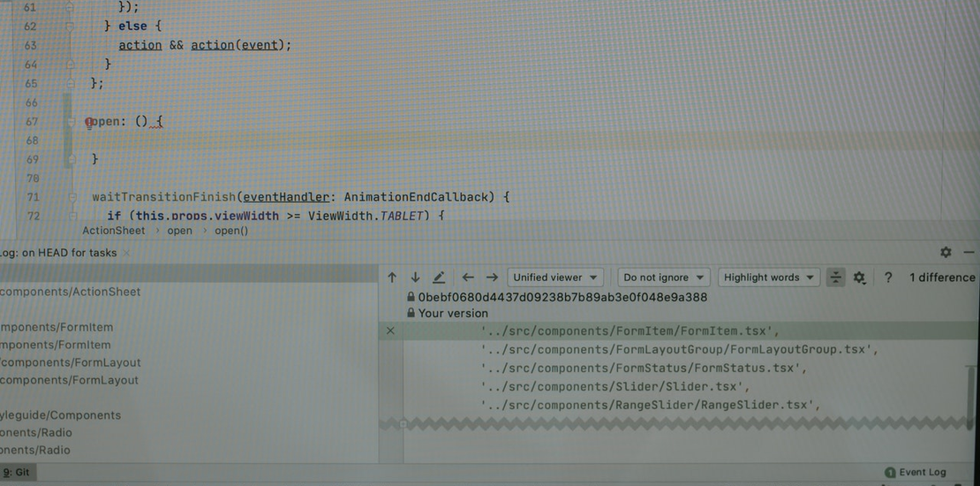Open Git panel settings gear icon
This screenshot has width=980, height=486.
coord(946,252)
